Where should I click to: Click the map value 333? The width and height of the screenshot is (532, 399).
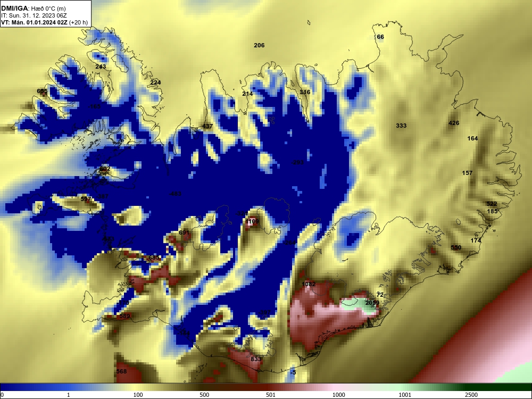point(401,126)
